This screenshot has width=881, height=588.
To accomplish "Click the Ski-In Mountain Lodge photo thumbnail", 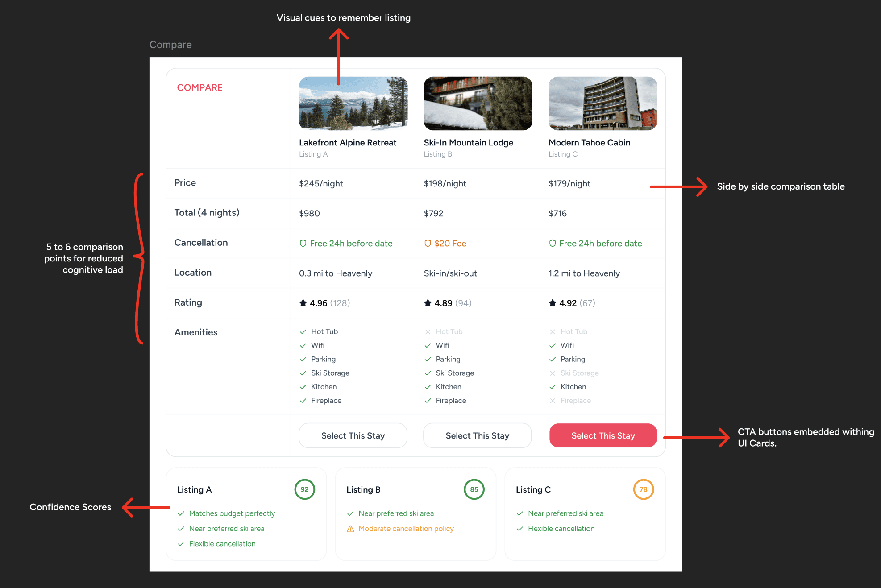I will pyautogui.click(x=478, y=104).
